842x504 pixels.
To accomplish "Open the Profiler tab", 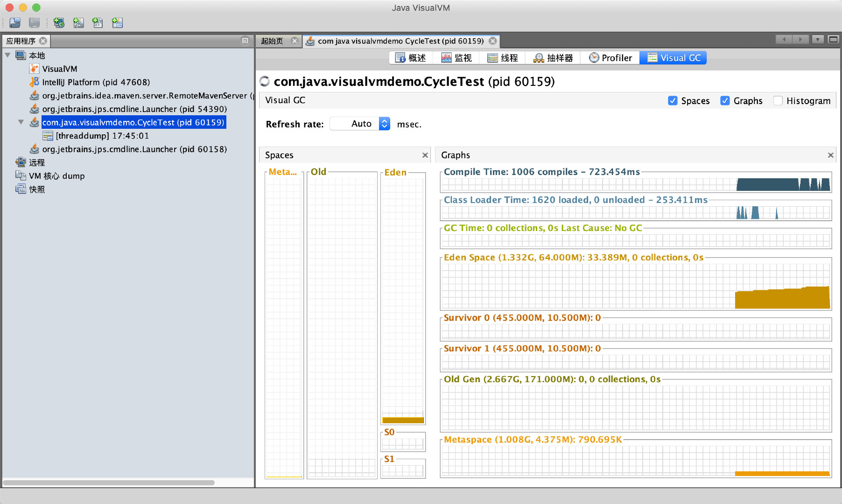I will coord(610,58).
